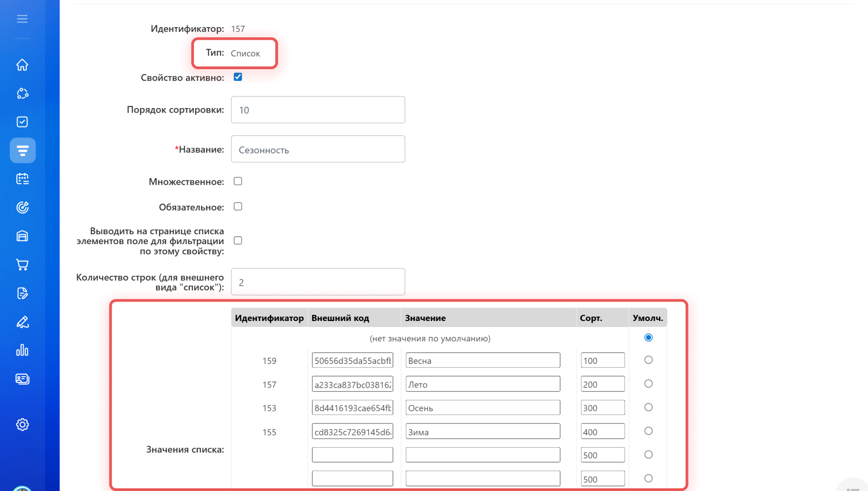Open the settings gear icon in sidebar
The image size is (868, 491).
22,425
